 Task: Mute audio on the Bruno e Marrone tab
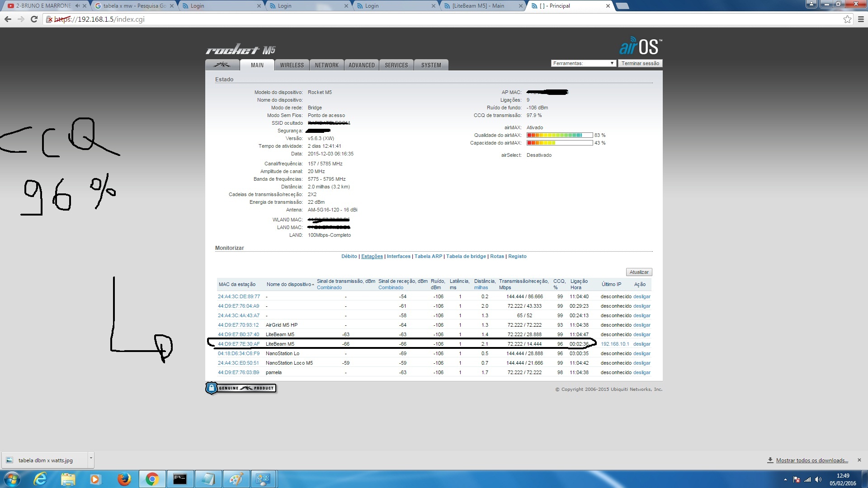pos(77,6)
